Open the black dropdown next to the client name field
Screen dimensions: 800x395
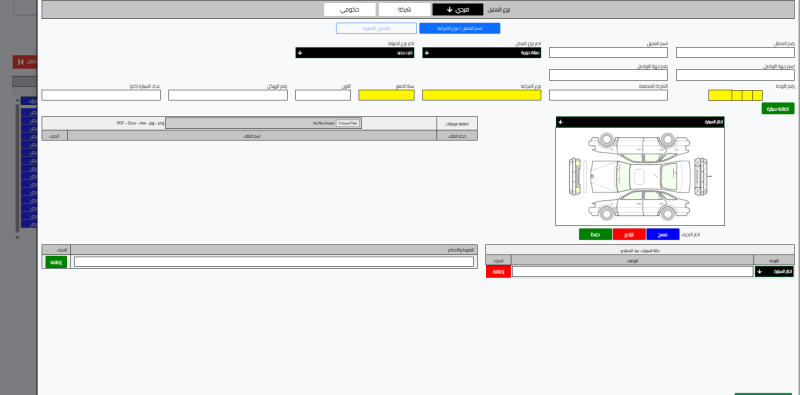(482, 53)
